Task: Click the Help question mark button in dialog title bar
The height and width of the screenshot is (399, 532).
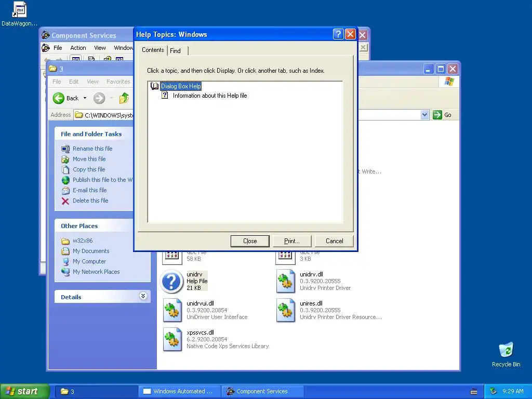Action: point(338,34)
